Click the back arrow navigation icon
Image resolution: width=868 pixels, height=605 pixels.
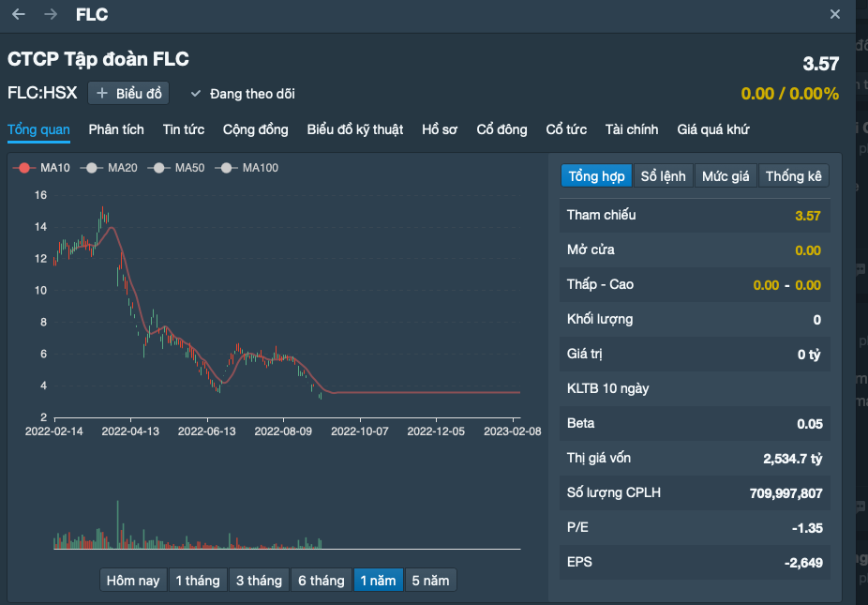[x=19, y=14]
